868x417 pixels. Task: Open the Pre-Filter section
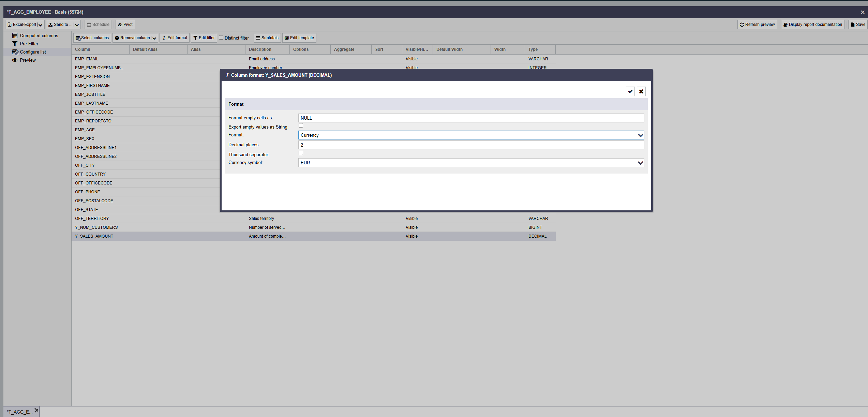(x=29, y=44)
